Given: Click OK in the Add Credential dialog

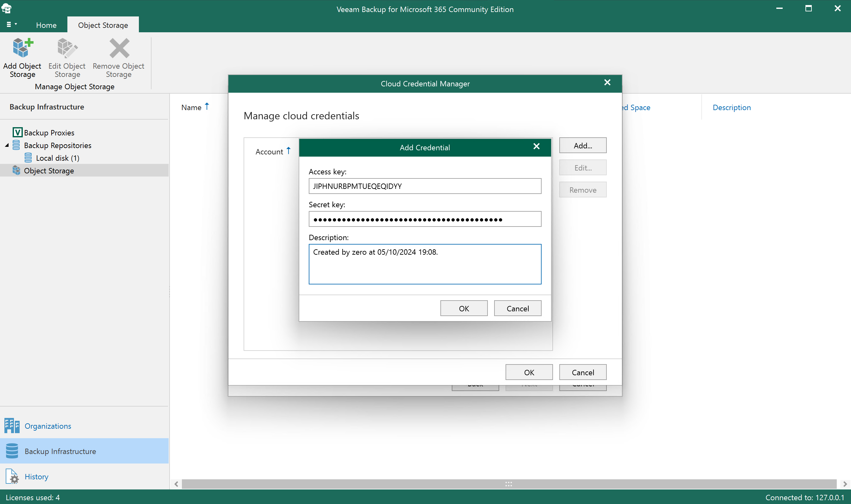Looking at the screenshot, I should click(463, 308).
